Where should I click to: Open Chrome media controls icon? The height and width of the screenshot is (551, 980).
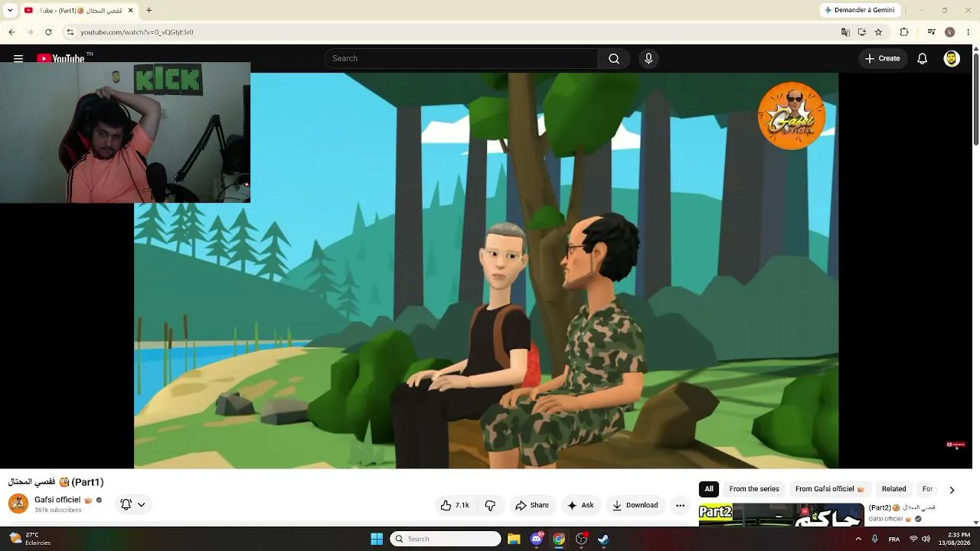click(931, 32)
